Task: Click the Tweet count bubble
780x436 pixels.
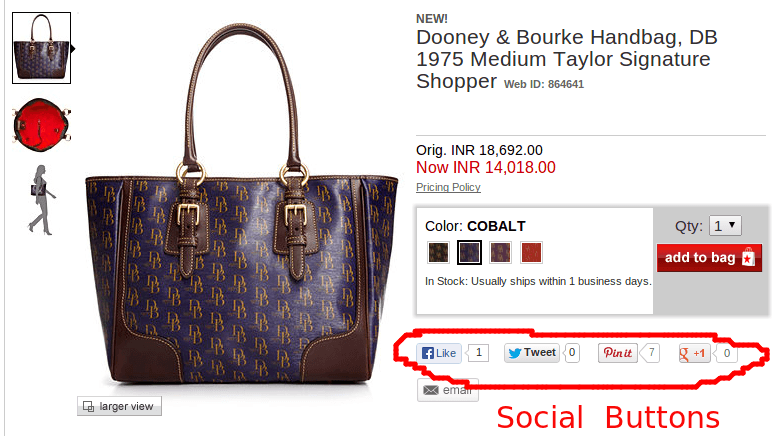Action: coord(572,353)
